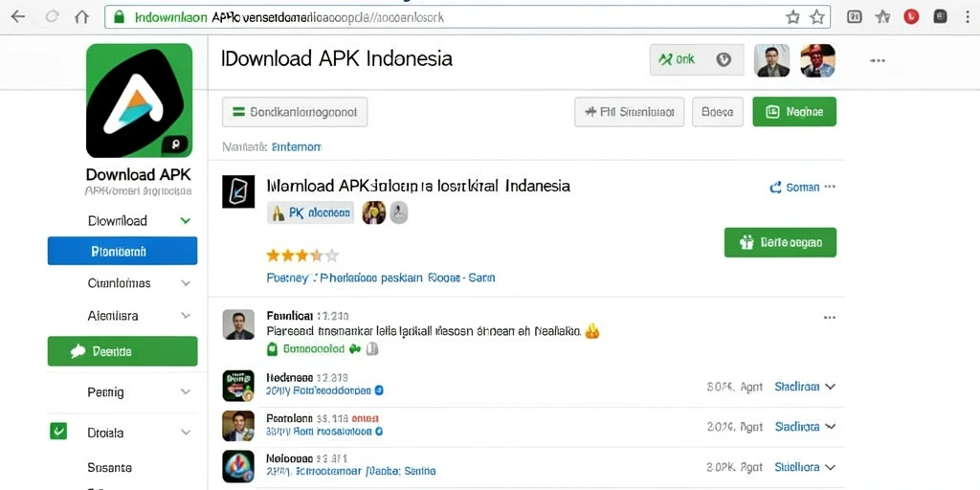Click the star rating row
This screenshot has height=490, width=980.
[302, 255]
